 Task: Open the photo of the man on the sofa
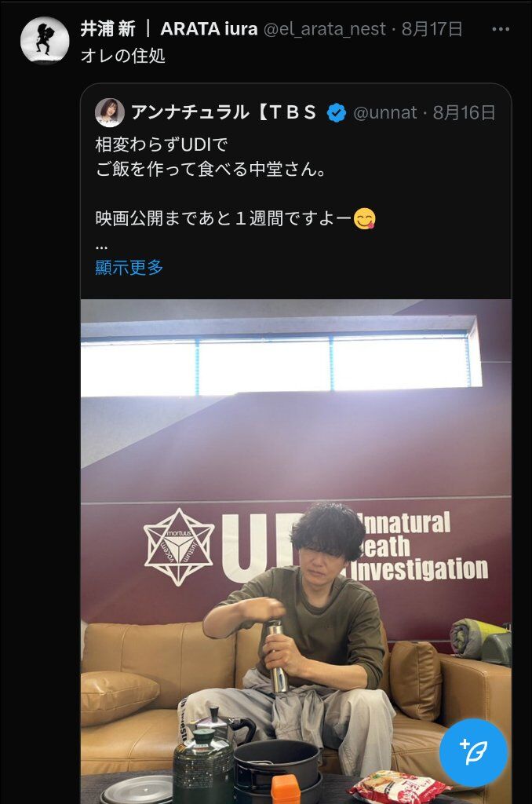pos(297,552)
